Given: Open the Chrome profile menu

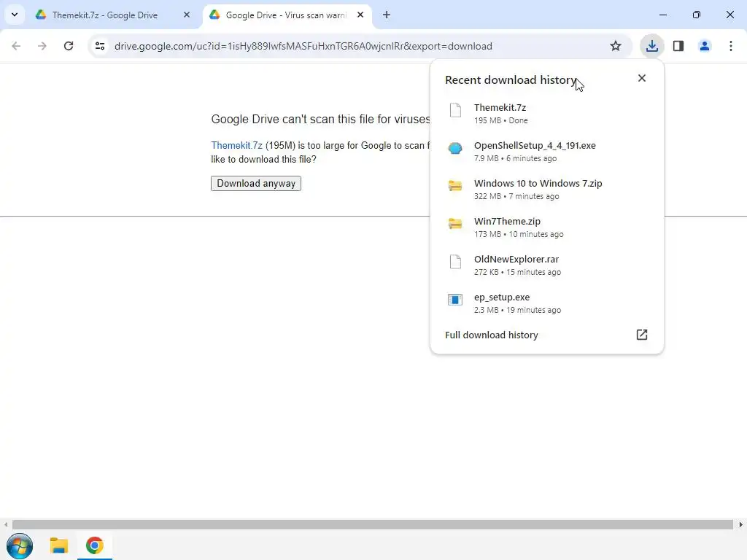Looking at the screenshot, I should click(705, 46).
